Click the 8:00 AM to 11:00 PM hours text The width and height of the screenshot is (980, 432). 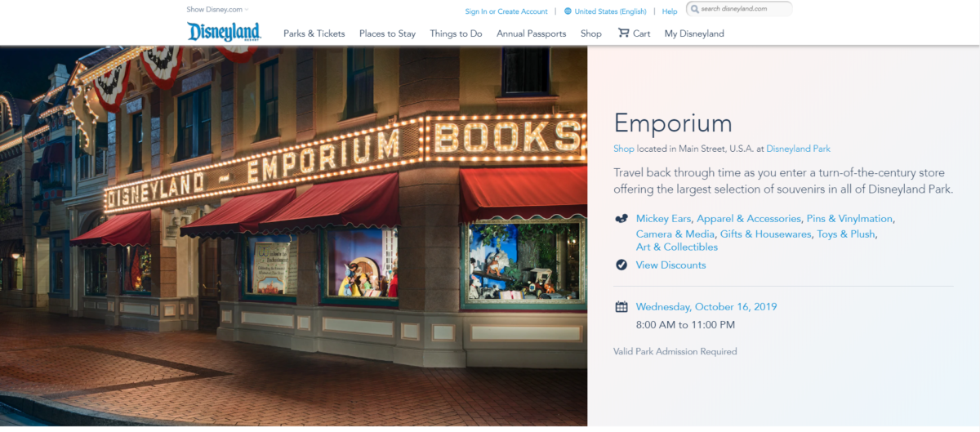click(x=686, y=325)
